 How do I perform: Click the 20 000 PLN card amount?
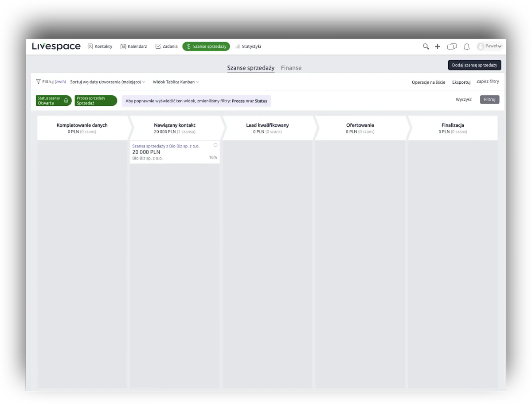[x=146, y=152]
